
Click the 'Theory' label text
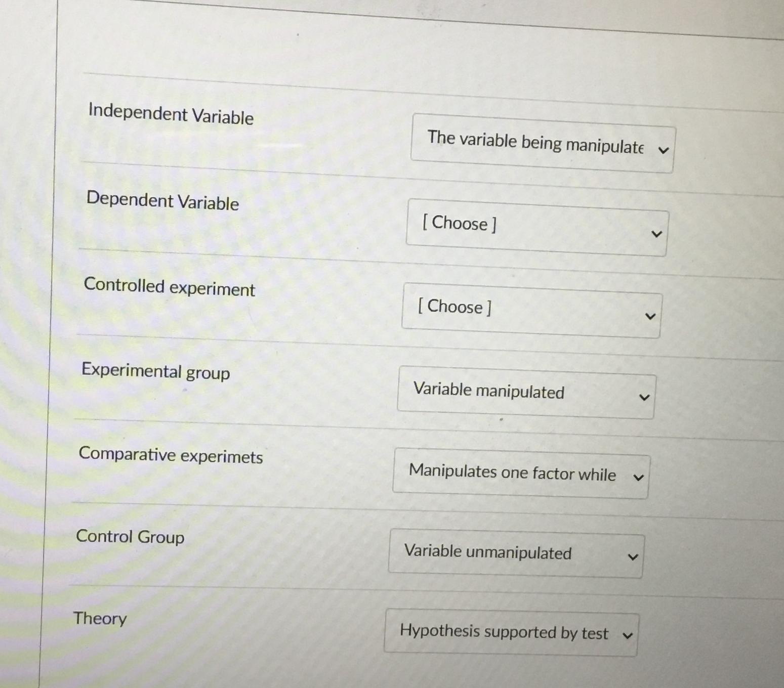[x=100, y=619]
